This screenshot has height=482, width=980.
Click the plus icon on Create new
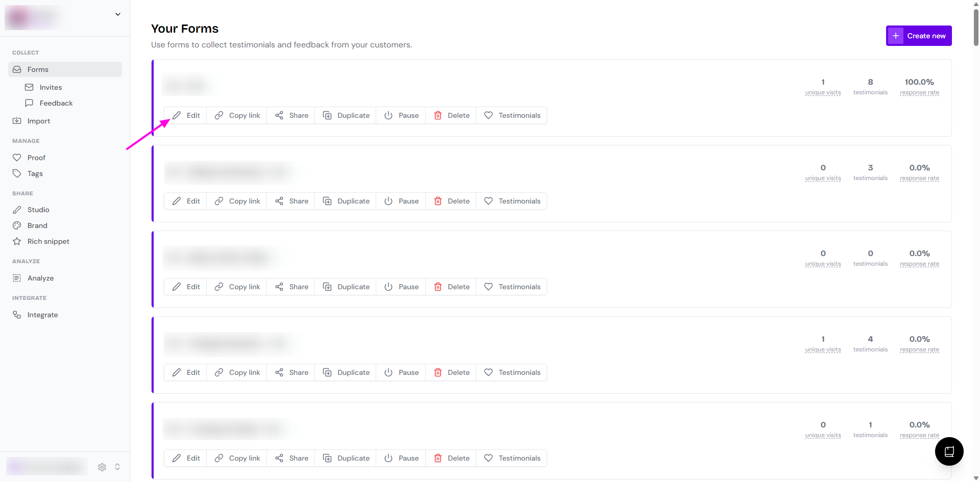[895, 36]
